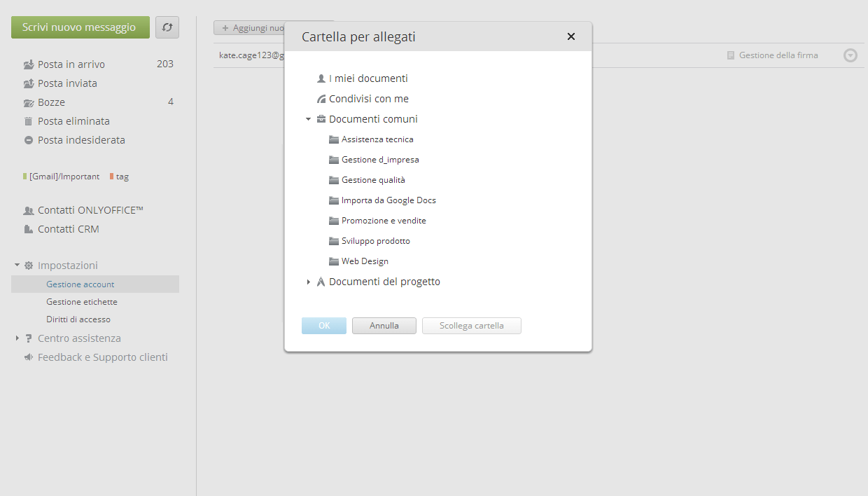Choose the Assistenza tecnica folder name

click(x=377, y=139)
